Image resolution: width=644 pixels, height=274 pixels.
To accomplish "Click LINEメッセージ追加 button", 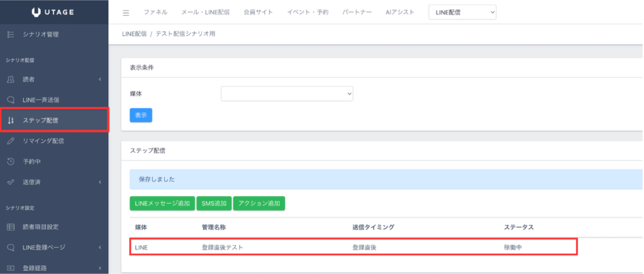I will (162, 204).
